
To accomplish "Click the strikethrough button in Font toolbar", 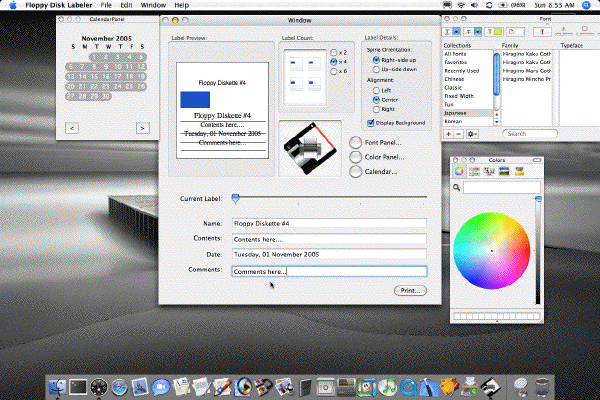I will (x=468, y=32).
